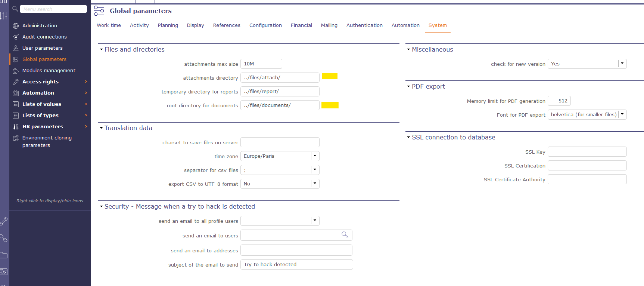Open Audit connections in the sidebar
The height and width of the screenshot is (286, 644).
(x=44, y=37)
